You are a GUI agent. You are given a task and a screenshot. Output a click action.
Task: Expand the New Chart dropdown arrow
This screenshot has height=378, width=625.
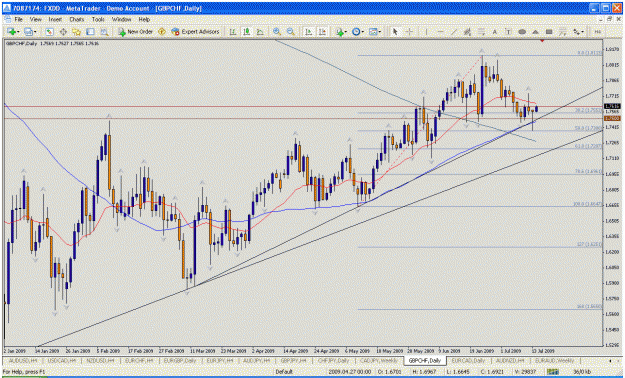pyautogui.click(x=18, y=32)
